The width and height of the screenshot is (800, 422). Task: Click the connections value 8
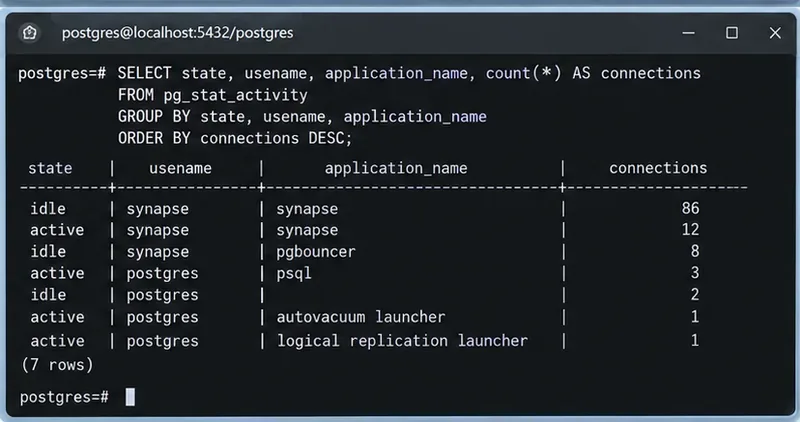click(x=695, y=251)
